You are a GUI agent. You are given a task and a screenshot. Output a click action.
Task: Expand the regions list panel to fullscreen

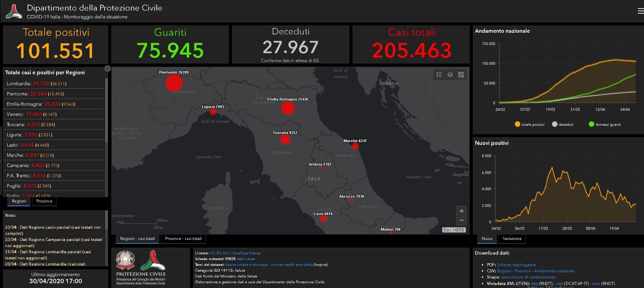pyautogui.click(x=108, y=69)
